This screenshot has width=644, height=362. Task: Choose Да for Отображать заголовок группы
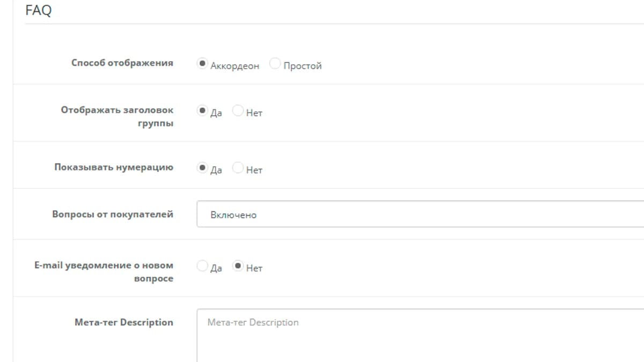pyautogui.click(x=202, y=110)
